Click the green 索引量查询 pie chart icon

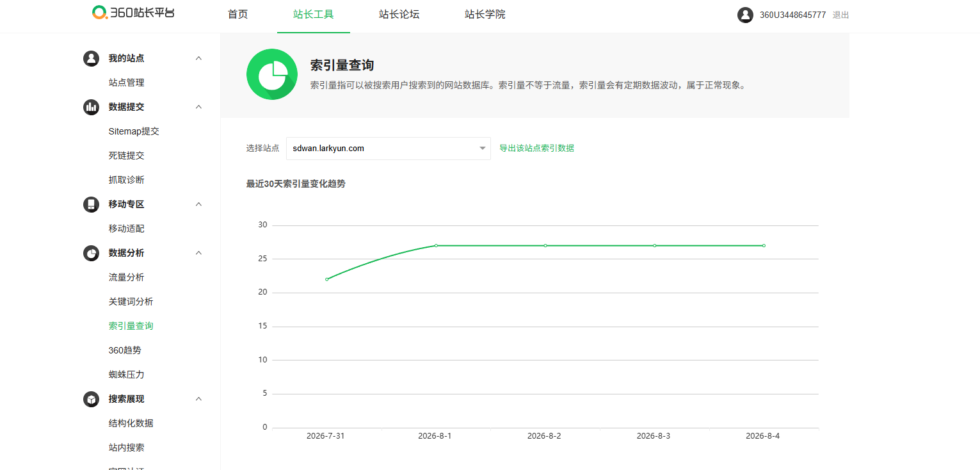coord(272,74)
